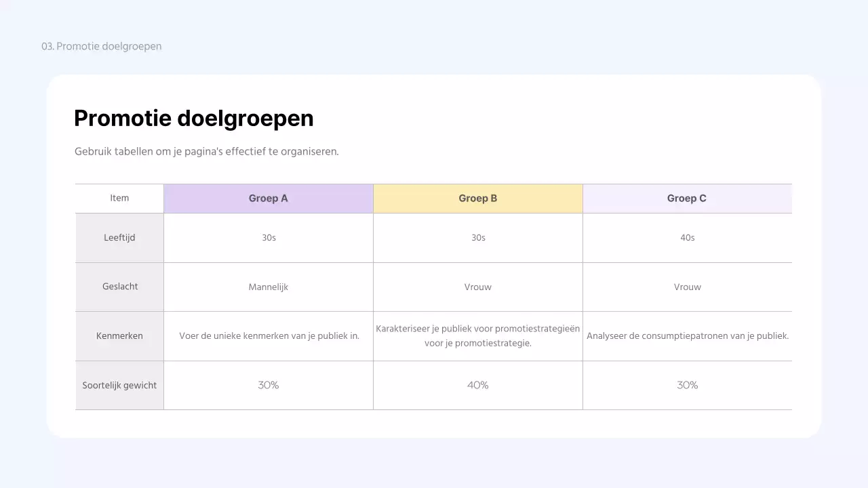Click the purple "Groep A" column header
This screenshot has width=868, height=488.
(x=269, y=199)
